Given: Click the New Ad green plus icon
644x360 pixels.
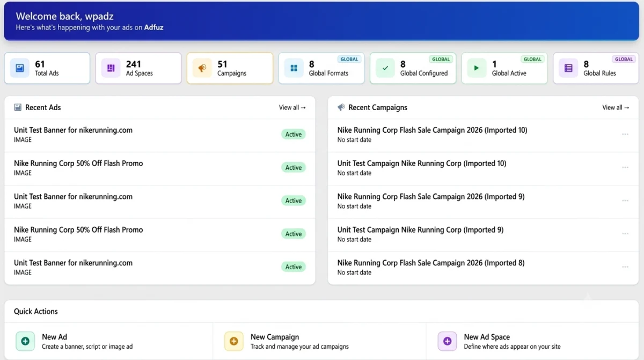Looking at the screenshot, I should coord(25,341).
